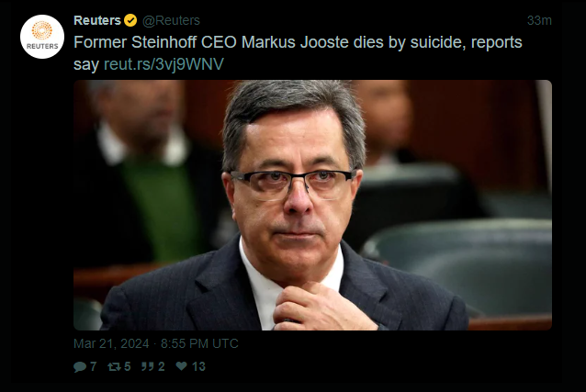The width and height of the screenshot is (586, 392).
Task: Open the Reuters profile avatar logo
Action: tap(42, 37)
